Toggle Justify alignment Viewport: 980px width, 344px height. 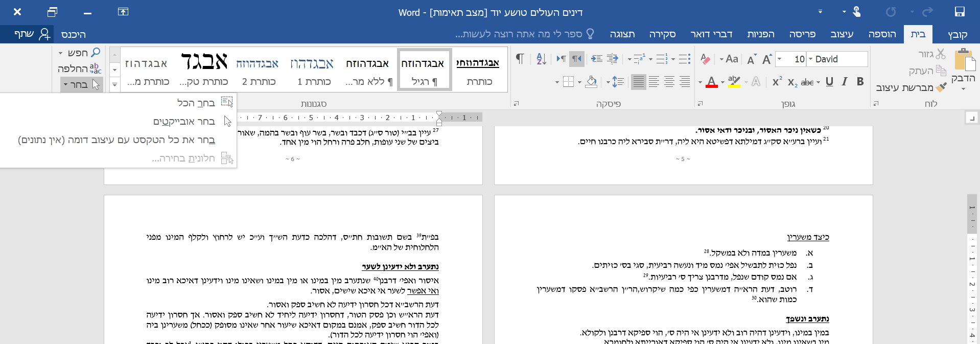click(639, 82)
